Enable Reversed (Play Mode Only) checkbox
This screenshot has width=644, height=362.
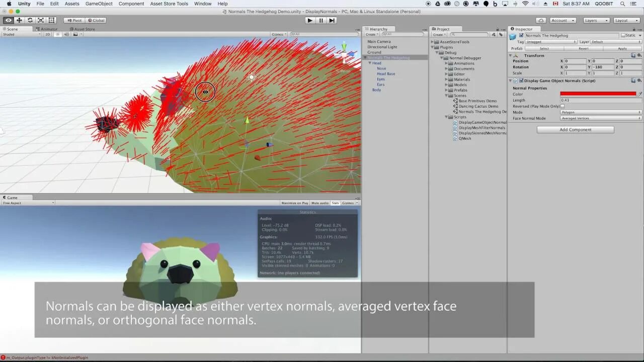[x=562, y=106]
